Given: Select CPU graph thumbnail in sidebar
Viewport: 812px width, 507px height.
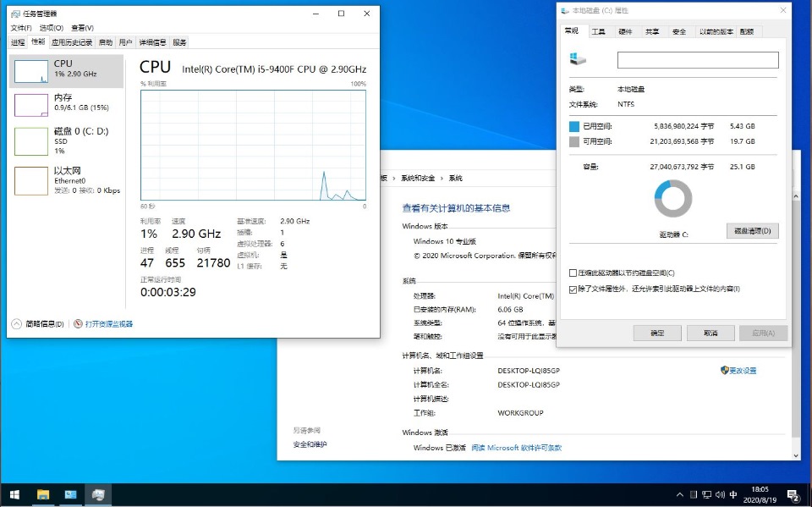Looking at the screenshot, I should point(31,71).
